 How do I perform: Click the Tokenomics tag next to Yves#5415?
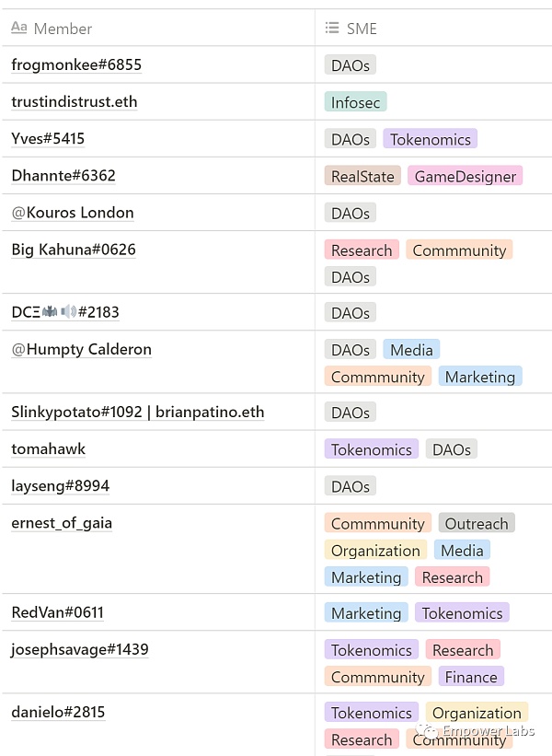pyautogui.click(x=430, y=138)
